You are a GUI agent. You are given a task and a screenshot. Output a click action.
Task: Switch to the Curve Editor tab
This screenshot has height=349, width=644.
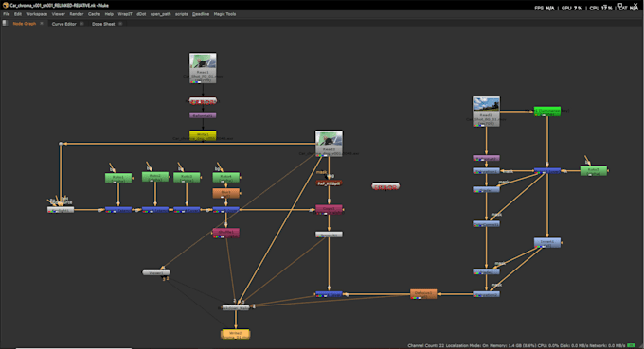coord(64,24)
